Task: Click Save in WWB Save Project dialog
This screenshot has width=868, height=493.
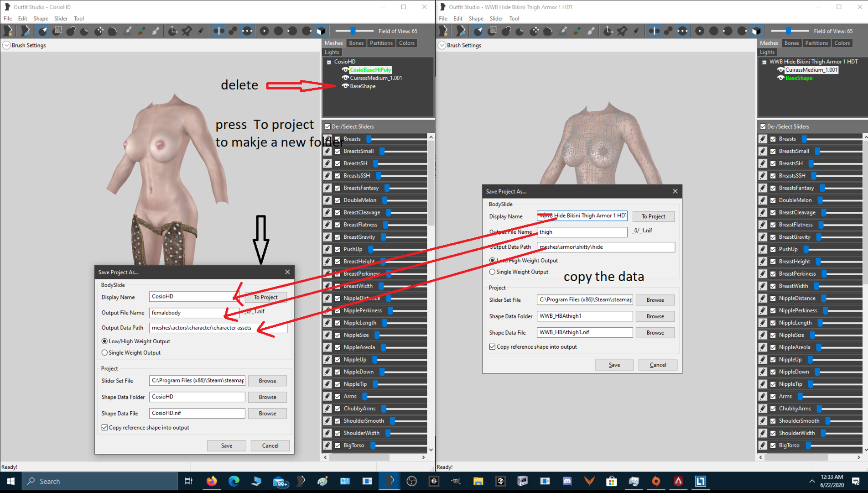Action: coord(614,365)
